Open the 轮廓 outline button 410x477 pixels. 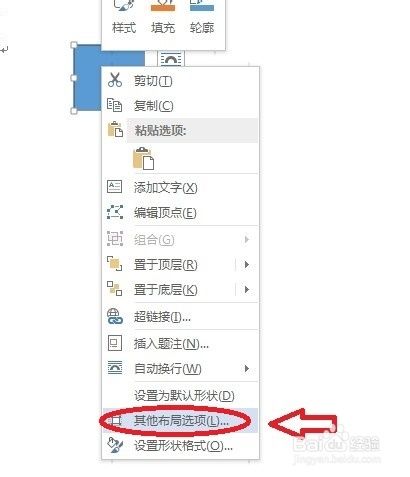click(x=202, y=17)
